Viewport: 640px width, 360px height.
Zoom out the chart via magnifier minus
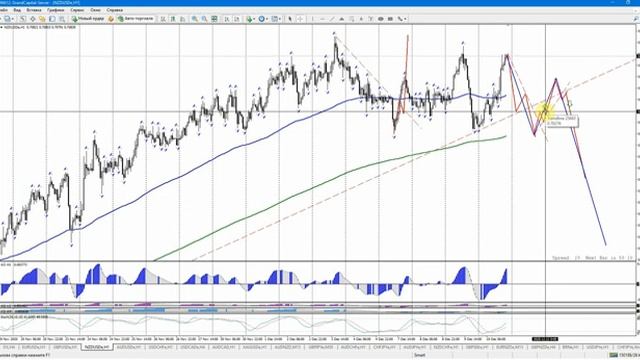coord(204,19)
